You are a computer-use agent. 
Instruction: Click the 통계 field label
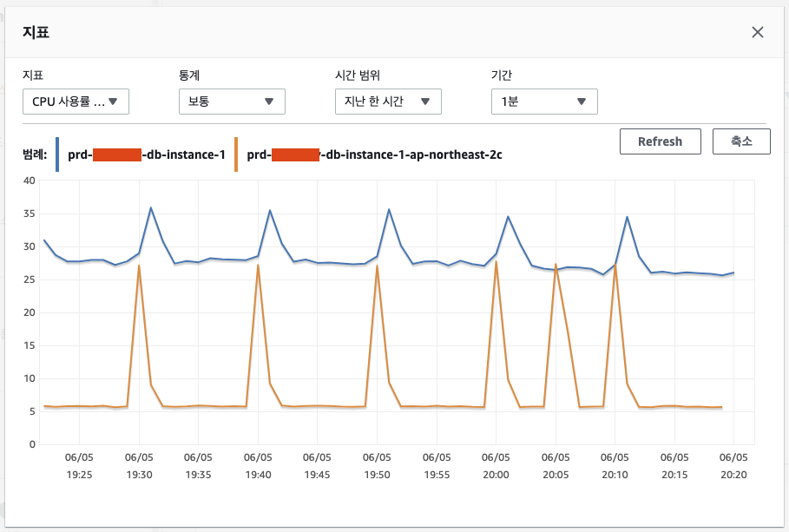189,76
